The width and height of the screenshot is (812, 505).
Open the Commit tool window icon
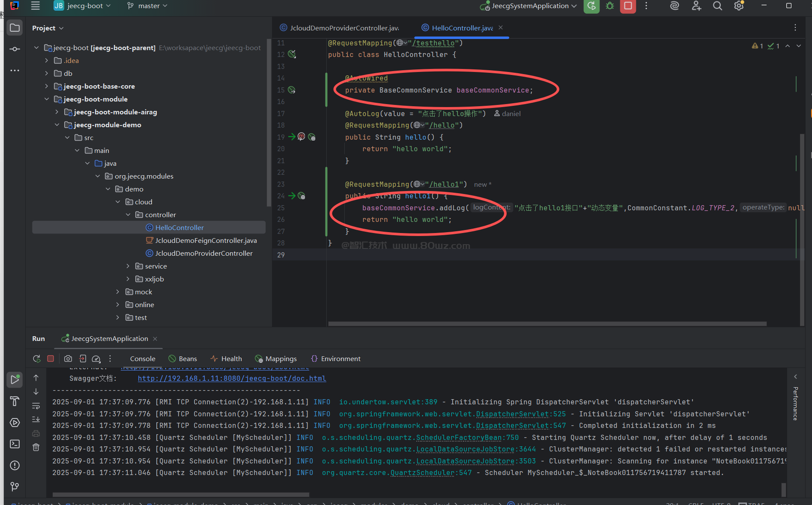click(x=15, y=49)
